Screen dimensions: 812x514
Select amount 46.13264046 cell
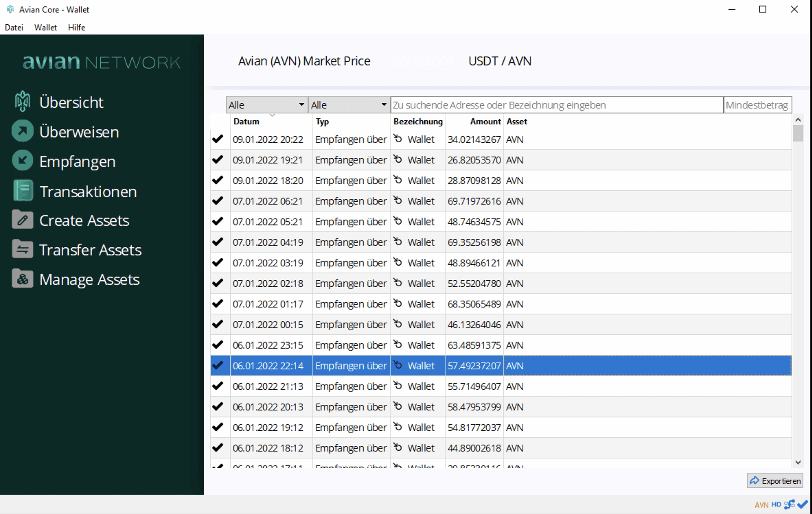pyautogui.click(x=474, y=325)
